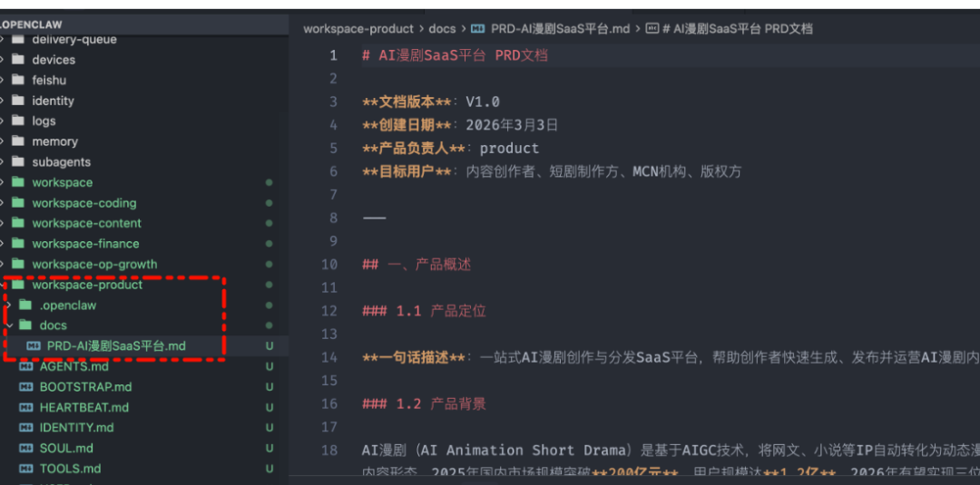Open the HEARTBEAT.md file
The image size is (980, 485).
[83, 407]
